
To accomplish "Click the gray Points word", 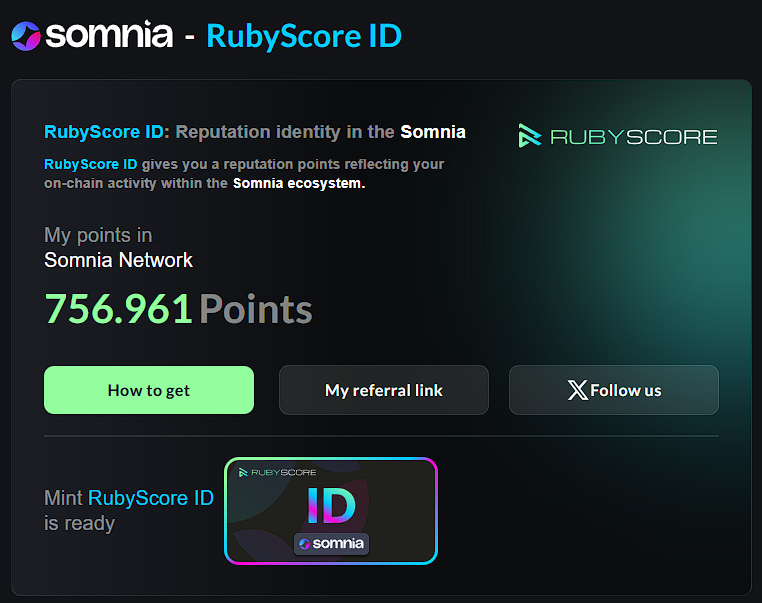I will tap(256, 309).
